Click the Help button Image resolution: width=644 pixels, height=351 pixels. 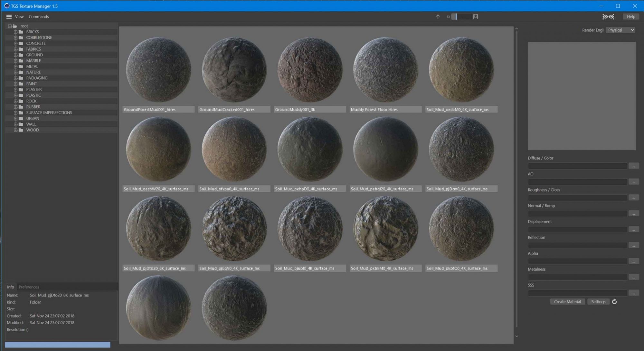click(x=630, y=16)
